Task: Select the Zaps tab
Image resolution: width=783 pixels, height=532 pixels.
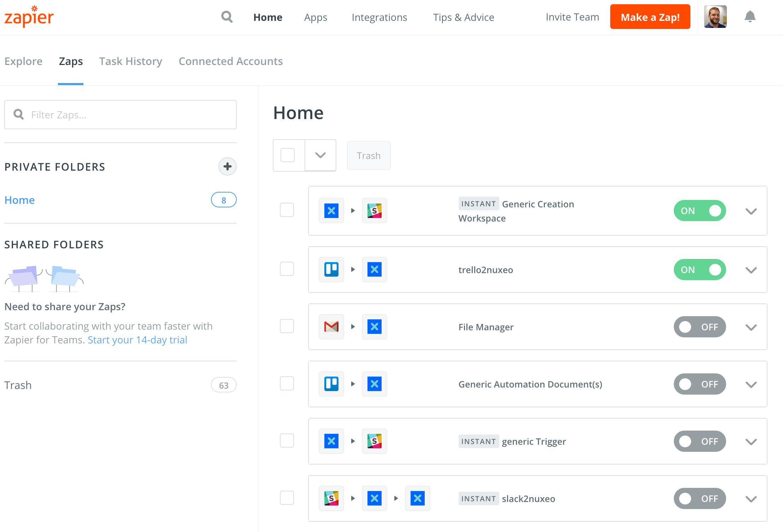Action: (70, 61)
